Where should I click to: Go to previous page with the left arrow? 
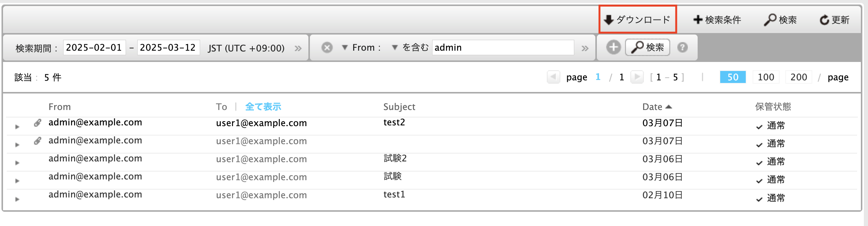pos(553,77)
